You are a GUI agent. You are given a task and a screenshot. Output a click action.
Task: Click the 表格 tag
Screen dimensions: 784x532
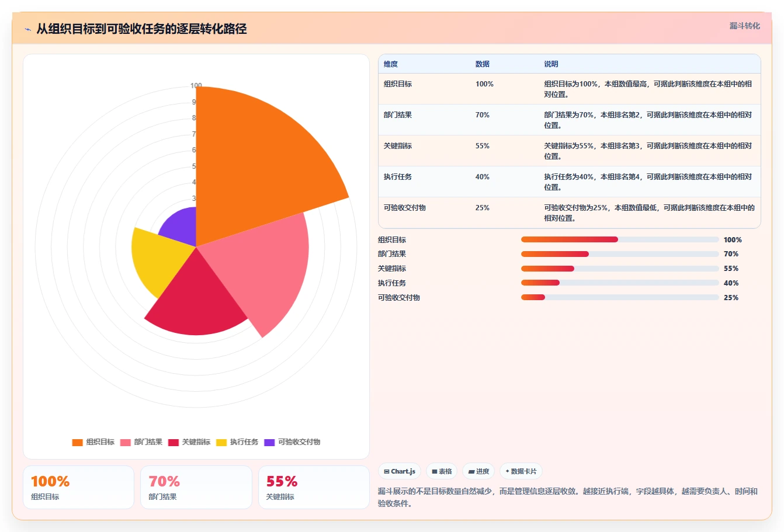(442, 471)
